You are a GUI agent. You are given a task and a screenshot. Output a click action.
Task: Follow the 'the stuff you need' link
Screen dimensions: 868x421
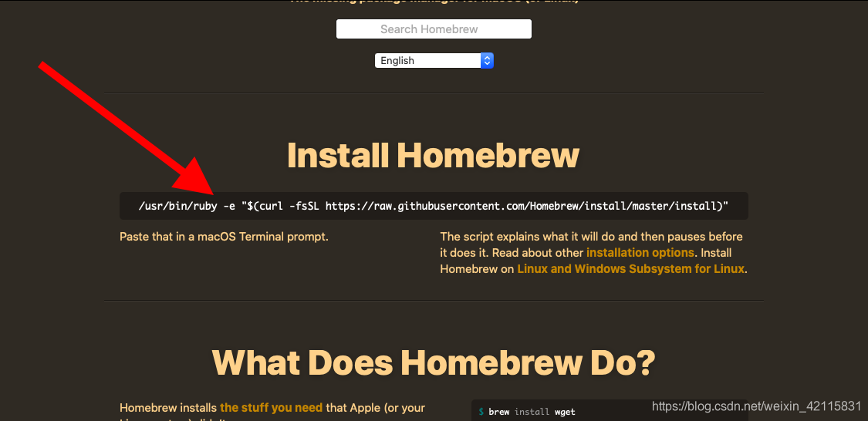271,408
